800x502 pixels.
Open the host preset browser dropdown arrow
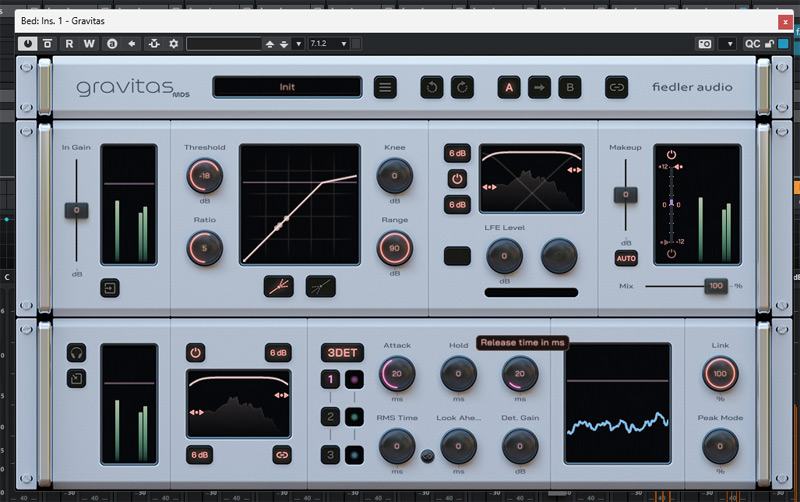click(300, 44)
